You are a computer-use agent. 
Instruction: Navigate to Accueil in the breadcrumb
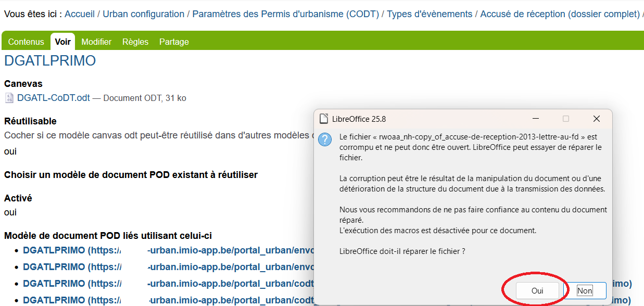pos(80,14)
